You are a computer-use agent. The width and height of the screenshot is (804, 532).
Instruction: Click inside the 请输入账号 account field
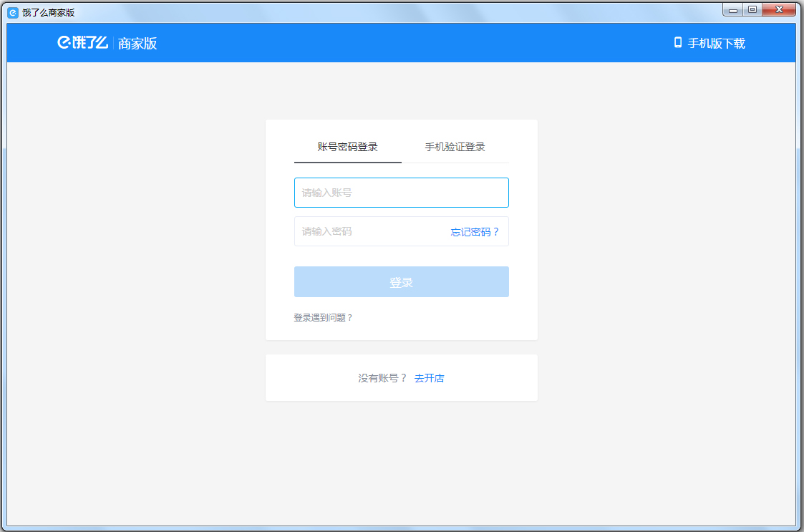tap(401, 192)
